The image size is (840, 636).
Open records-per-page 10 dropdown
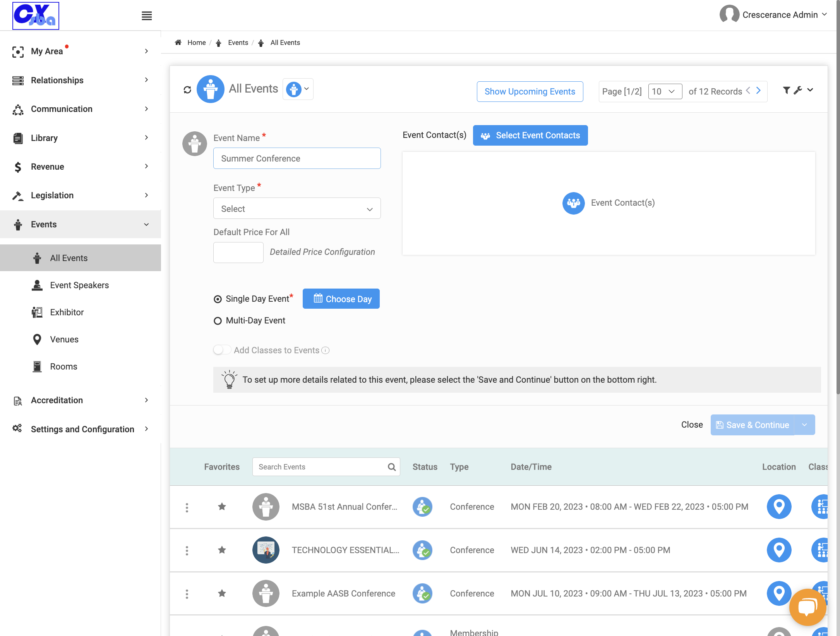[x=665, y=92]
